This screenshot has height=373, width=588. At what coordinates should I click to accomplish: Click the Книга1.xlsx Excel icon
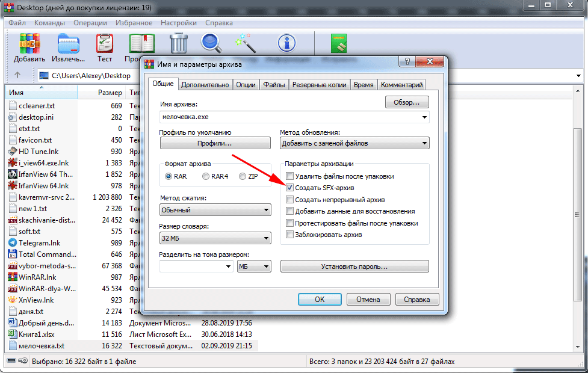coord(13,334)
